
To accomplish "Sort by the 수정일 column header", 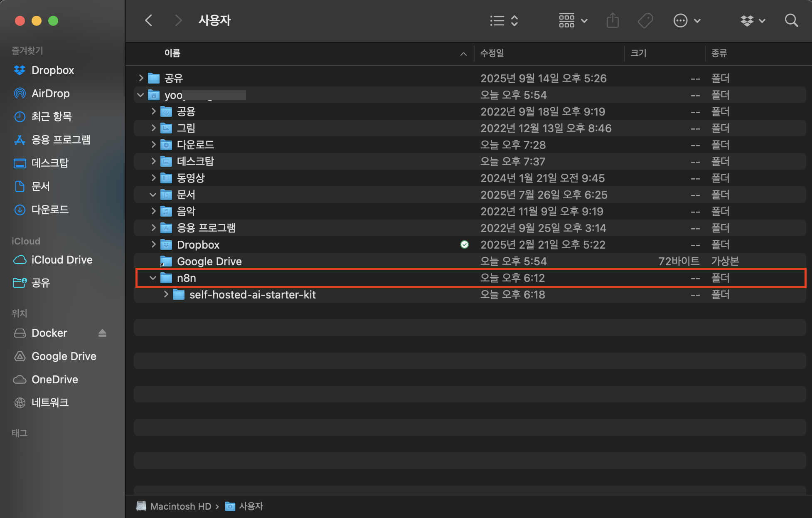I will [x=492, y=53].
